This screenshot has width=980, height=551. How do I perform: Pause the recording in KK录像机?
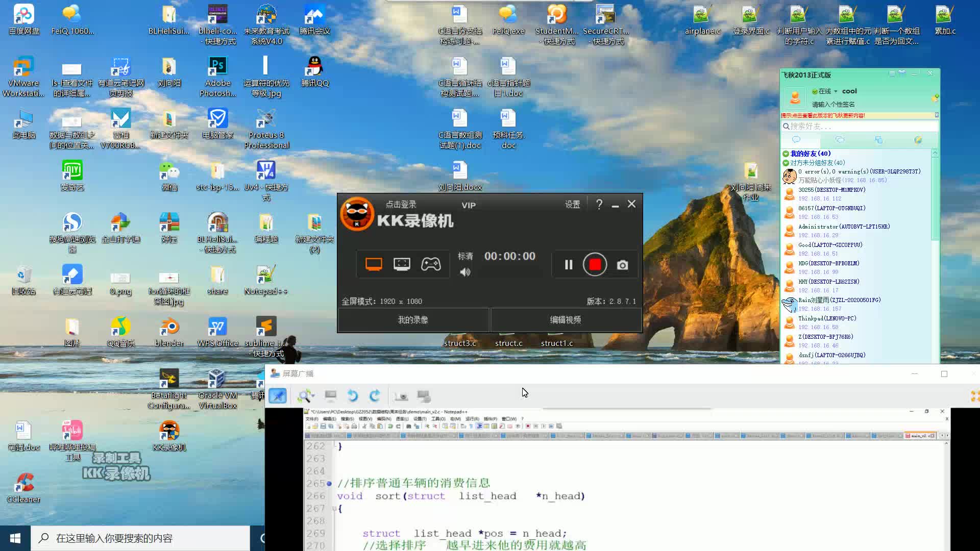tap(568, 264)
